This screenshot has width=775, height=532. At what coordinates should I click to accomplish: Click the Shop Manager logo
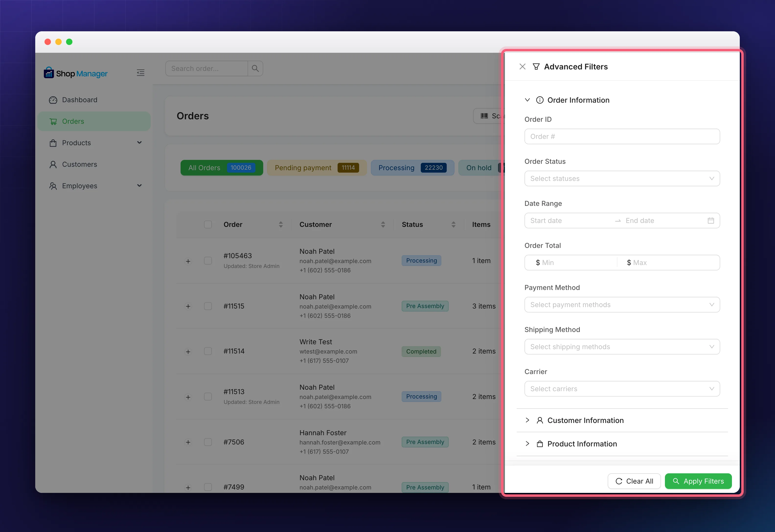point(76,73)
